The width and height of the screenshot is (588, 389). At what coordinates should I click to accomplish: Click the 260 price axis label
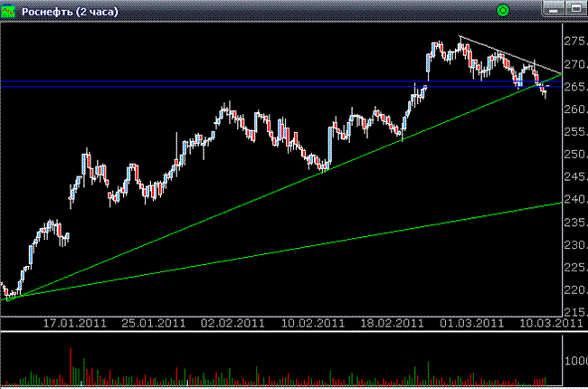(x=575, y=109)
